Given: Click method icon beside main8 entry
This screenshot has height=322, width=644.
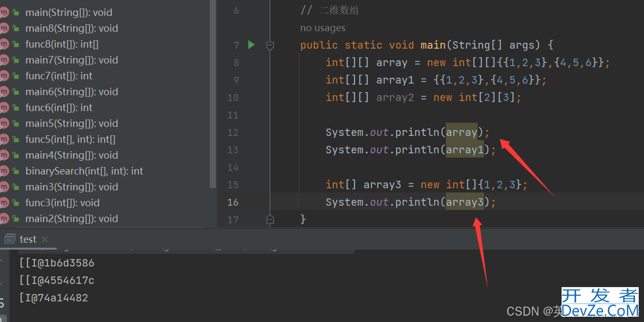Looking at the screenshot, I should [x=4, y=28].
